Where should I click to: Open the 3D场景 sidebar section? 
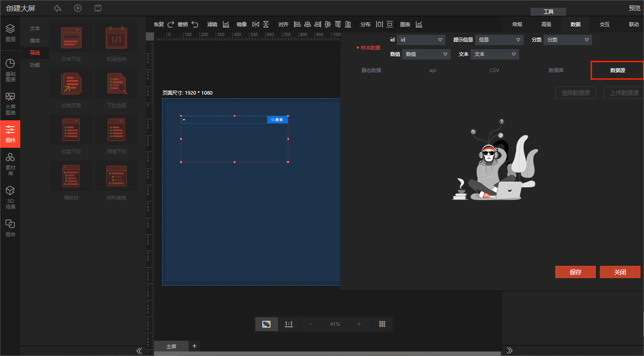click(10, 198)
